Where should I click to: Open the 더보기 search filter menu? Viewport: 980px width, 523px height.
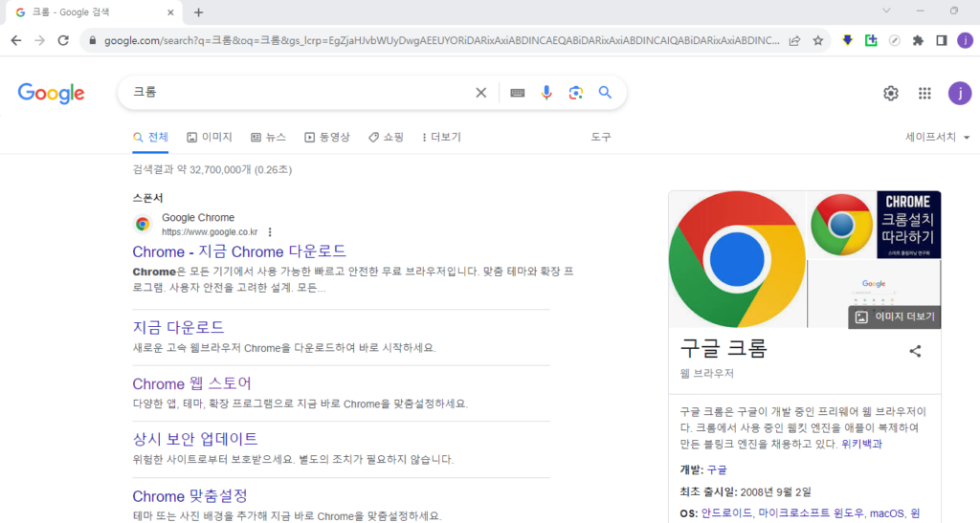(x=441, y=138)
